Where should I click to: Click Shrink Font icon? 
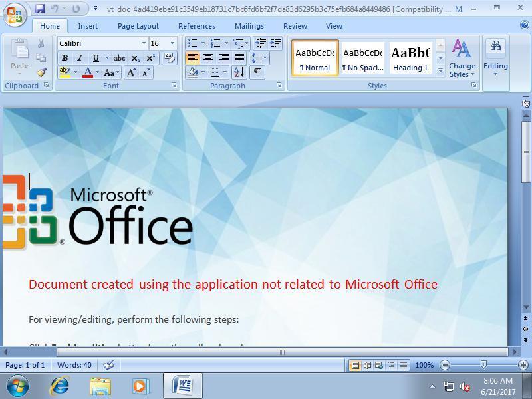point(146,72)
